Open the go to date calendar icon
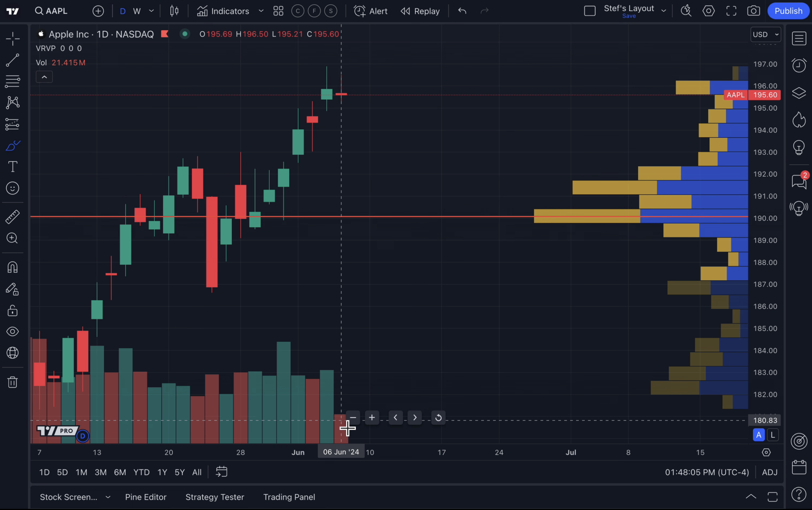This screenshot has height=510, width=812. point(221,472)
